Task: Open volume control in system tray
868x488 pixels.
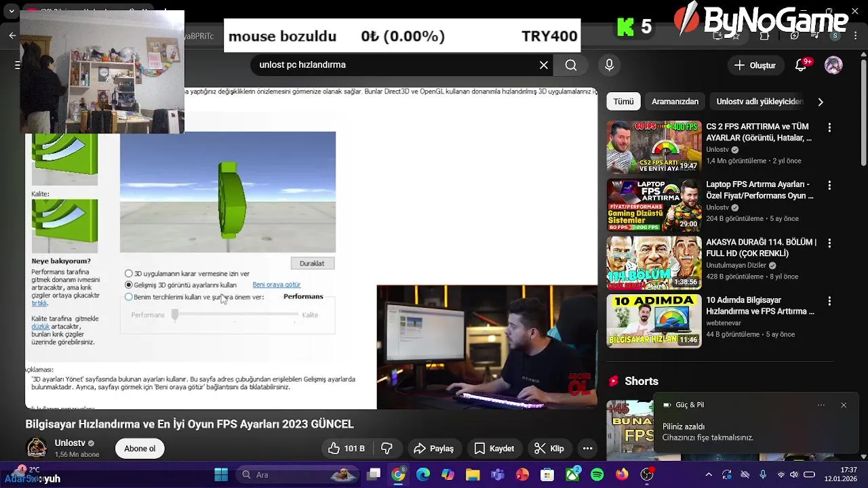Action: pyautogui.click(x=795, y=475)
